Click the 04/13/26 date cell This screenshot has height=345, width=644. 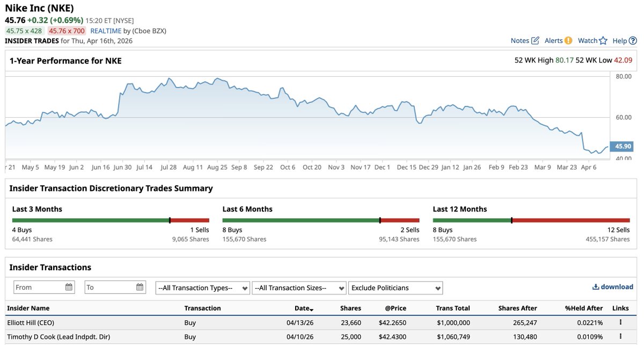301,322
